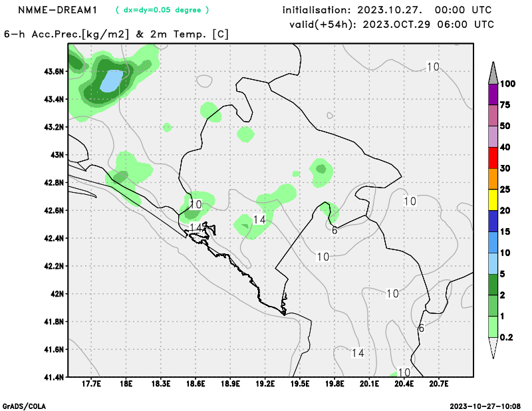The height and width of the screenshot is (411, 532).
Task: Click the 75 label on colorbar
Action: pos(505,105)
